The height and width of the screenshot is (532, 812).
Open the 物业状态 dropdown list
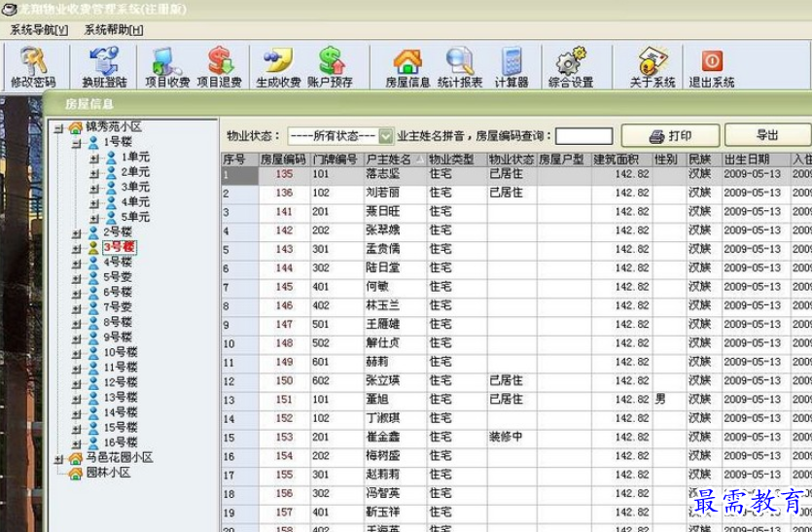click(386, 136)
